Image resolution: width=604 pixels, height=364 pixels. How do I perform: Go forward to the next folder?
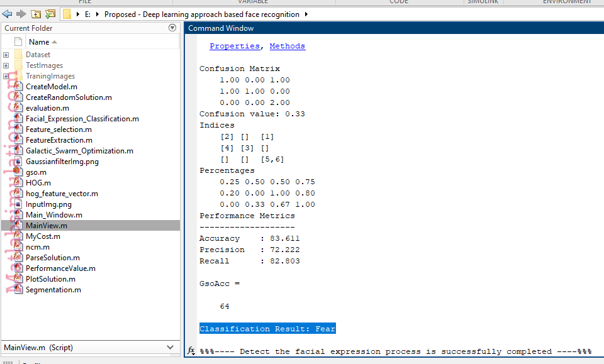point(21,14)
